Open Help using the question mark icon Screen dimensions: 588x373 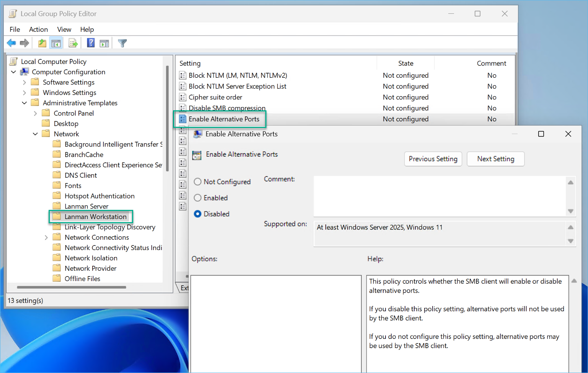click(x=90, y=43)
